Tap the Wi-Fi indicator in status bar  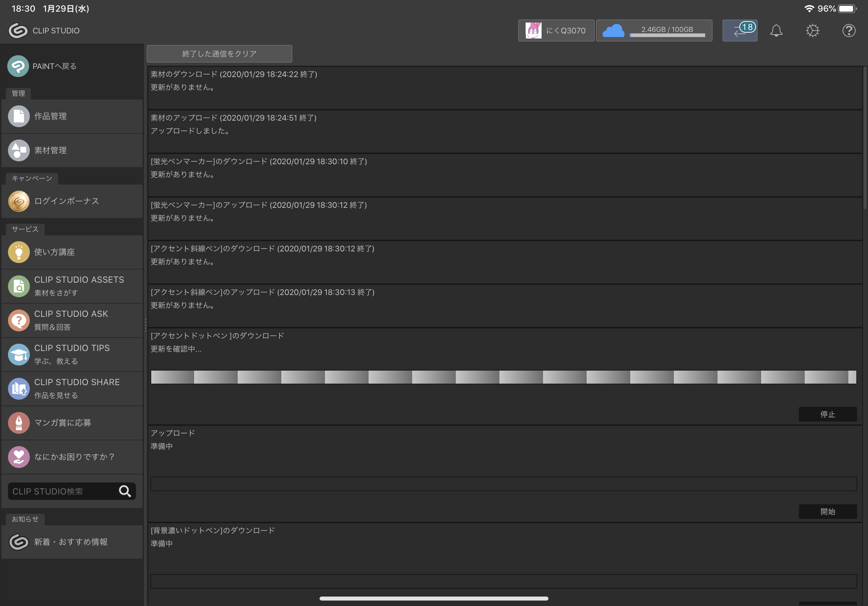click(x=809, y=9)
